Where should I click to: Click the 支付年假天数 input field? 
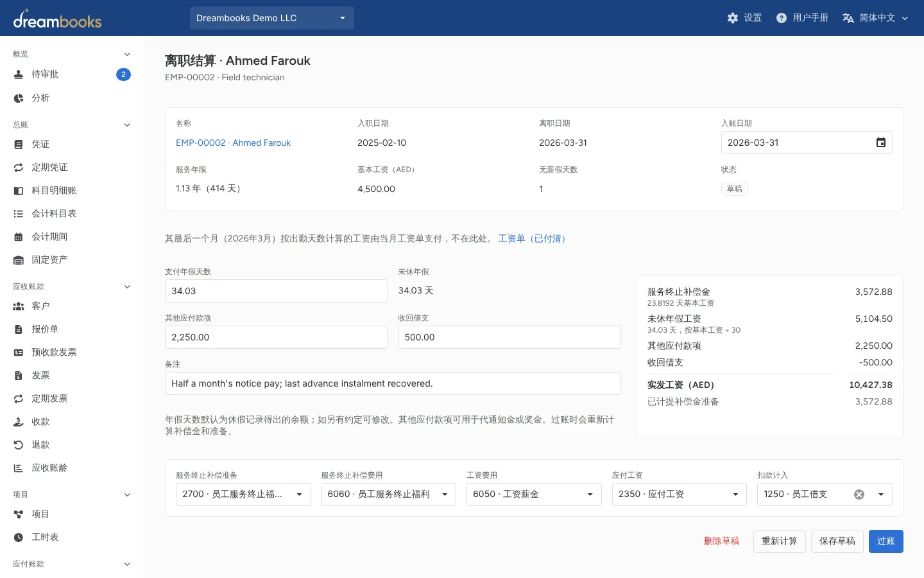point(277,291)
